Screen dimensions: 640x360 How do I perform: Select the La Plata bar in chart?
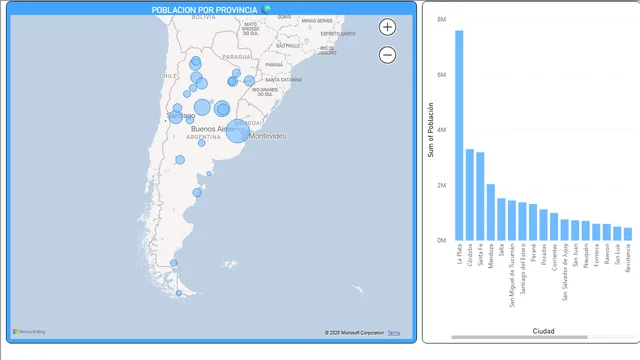pos(459,135)
